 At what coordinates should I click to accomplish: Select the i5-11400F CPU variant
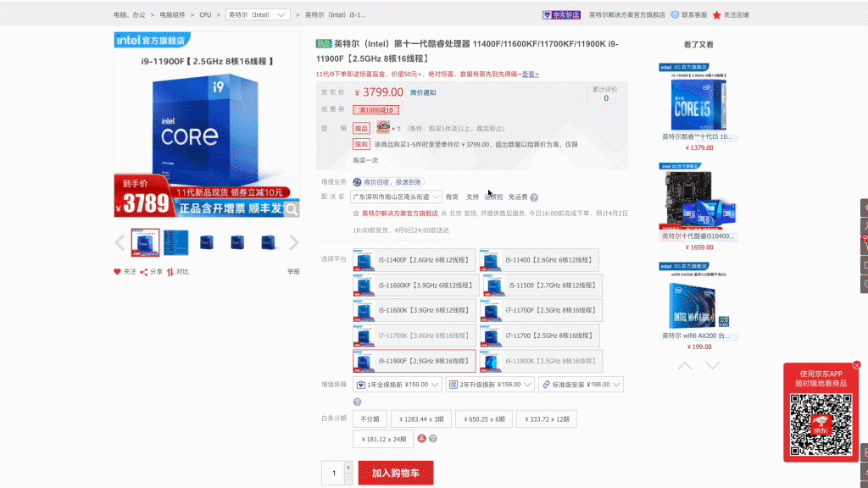pyautogui.click(x=414, y=259)
